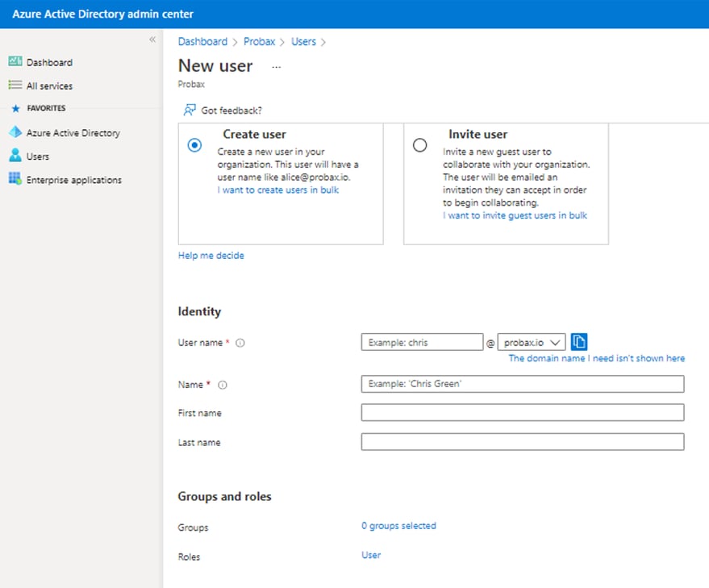Click inside the Name input field
The width and height of the screenshot is (709, 588).
(x=523, y=384)
